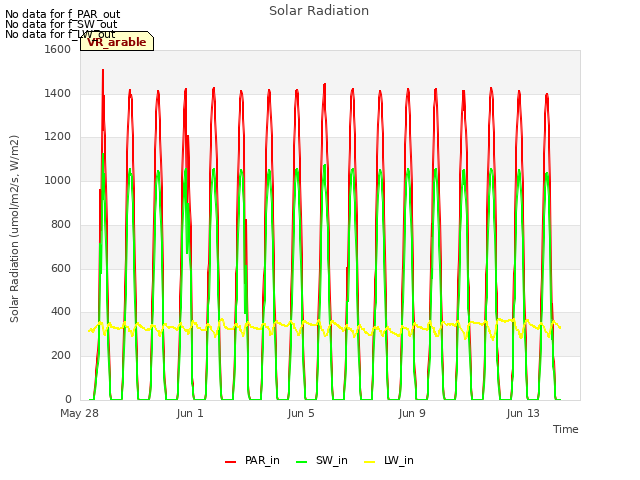Click the tallest red PAR_in peak near 1500
This screenshot has width=640, height=480.
(x=103, y=71)
